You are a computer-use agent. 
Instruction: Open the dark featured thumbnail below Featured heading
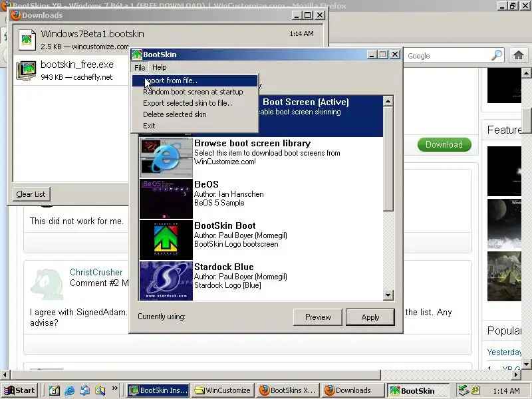click(504, 171)
